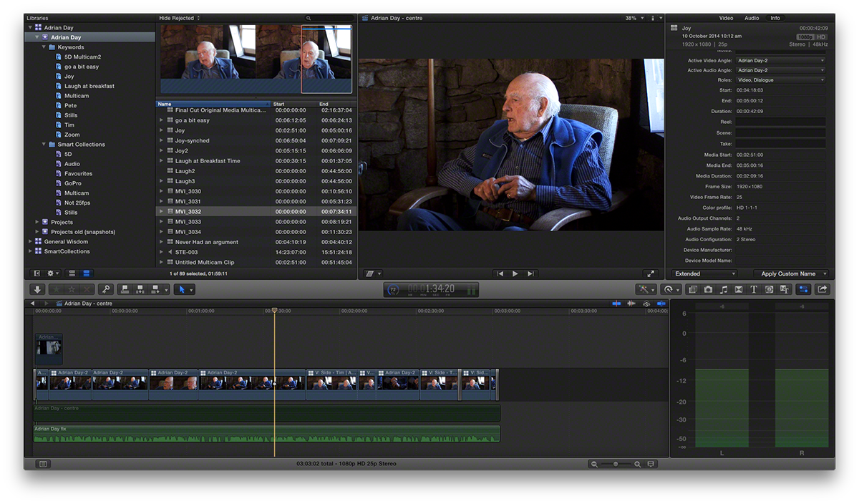Screen dimensions: 859x504
Task: Click the browser gear action menu
Action: tap(53, 273)
